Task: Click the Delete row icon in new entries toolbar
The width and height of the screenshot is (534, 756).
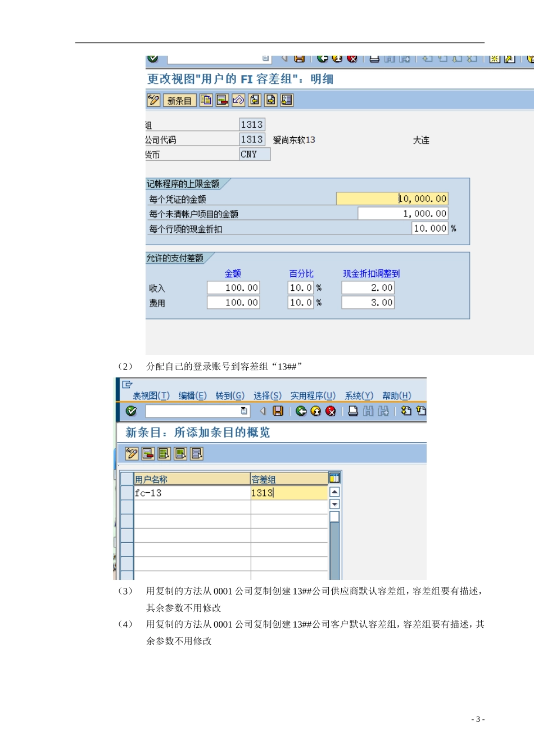Action: point(148,453)
